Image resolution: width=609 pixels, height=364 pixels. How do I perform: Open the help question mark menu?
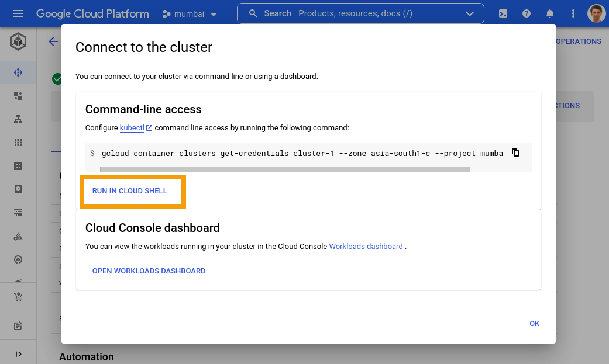pyautogui.click(x=527, y=13)
